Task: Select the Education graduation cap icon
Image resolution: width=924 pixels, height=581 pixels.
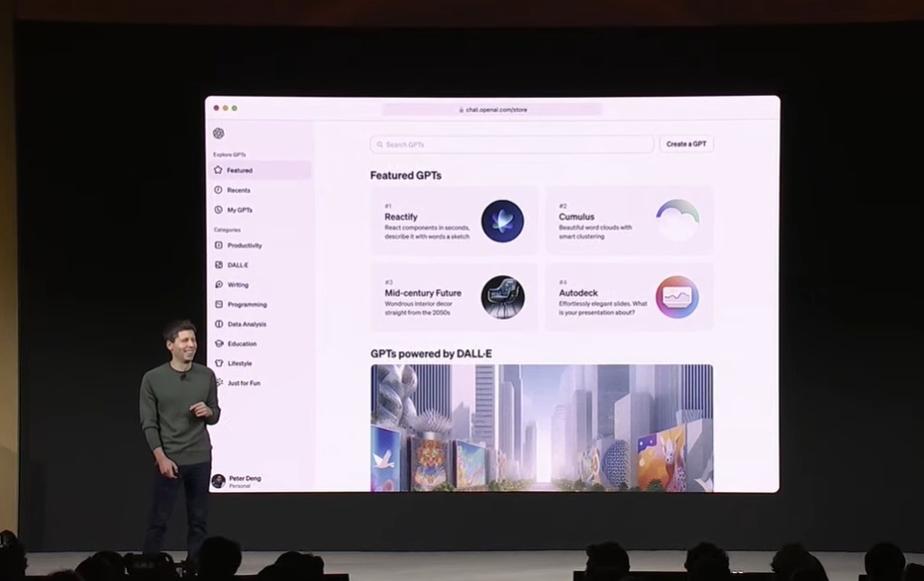Action: (219, 343)
